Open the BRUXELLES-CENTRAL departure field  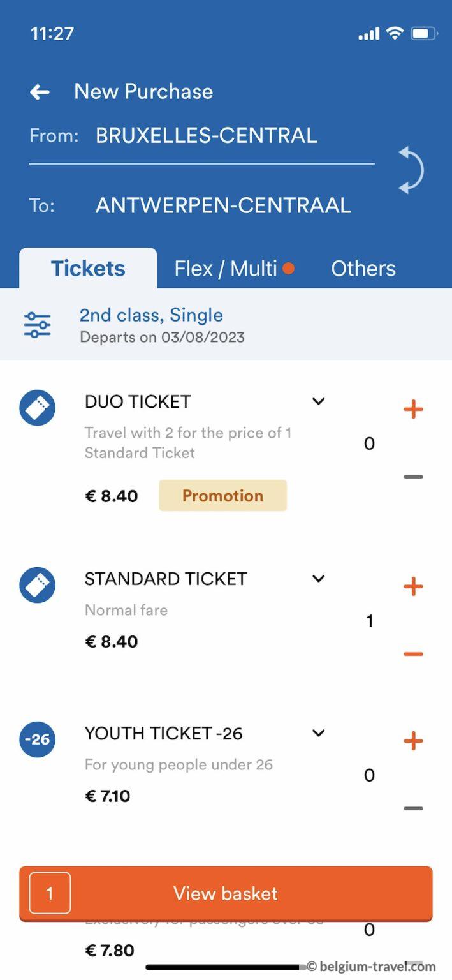(206, 135)
